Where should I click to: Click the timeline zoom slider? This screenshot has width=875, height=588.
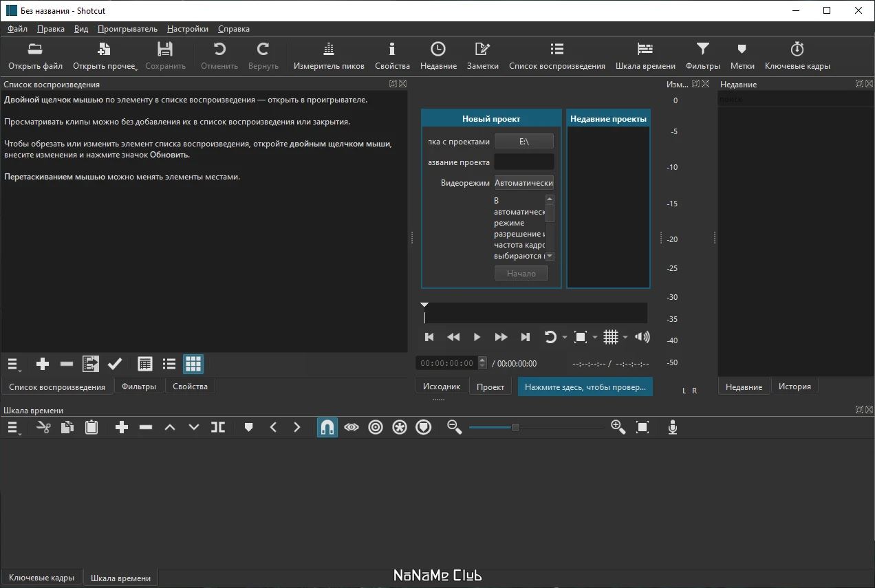coord(537,428)
